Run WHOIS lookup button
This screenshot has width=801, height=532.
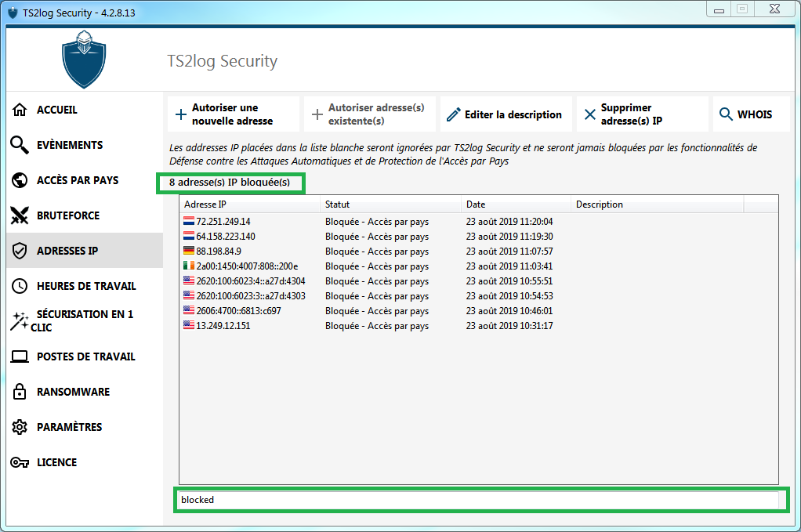click(752, 114)
